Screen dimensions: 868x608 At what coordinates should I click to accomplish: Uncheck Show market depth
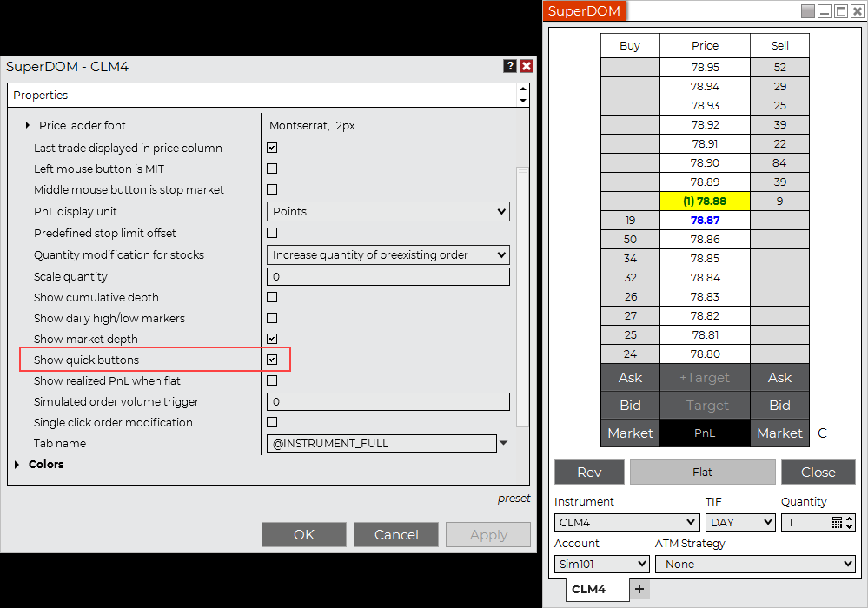[x=272, y=339]
